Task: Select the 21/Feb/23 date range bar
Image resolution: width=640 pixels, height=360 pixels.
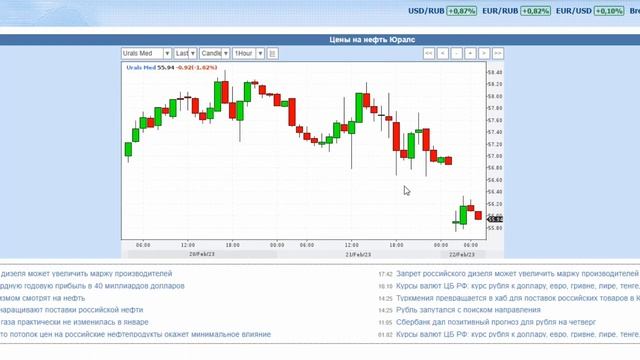Action: (358, 254)
